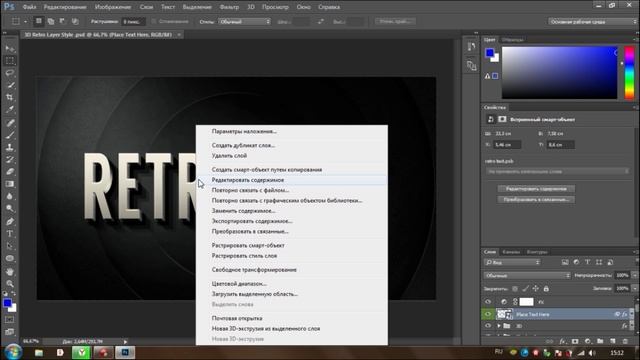Open the opacity slider dropdown arrow
The width and height of the screenshot is (640, 360).
tap(634, 276)
